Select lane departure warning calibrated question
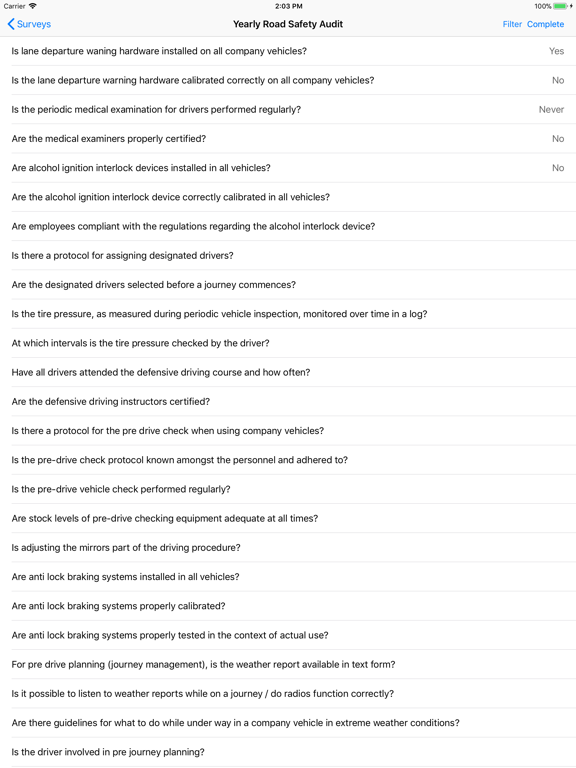Viewport: 576px width, 768px height. point(288,80)
